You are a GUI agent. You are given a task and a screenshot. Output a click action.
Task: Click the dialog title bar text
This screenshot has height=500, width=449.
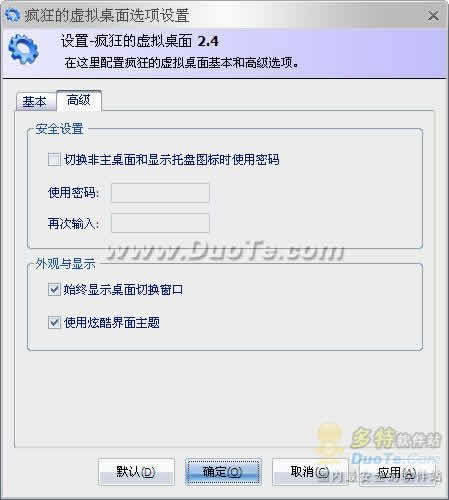point(107,15)
